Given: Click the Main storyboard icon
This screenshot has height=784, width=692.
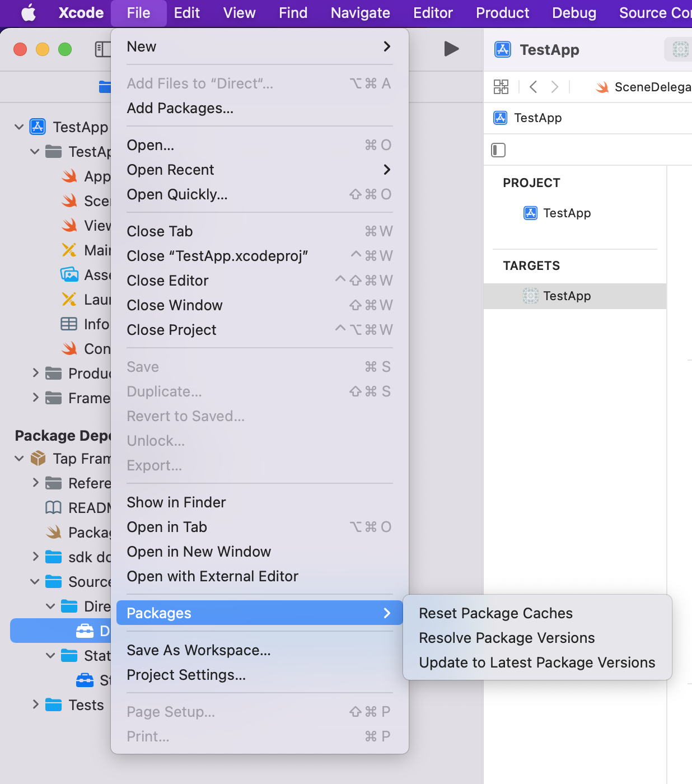Looking at the screenshot, I should (69, 250).
